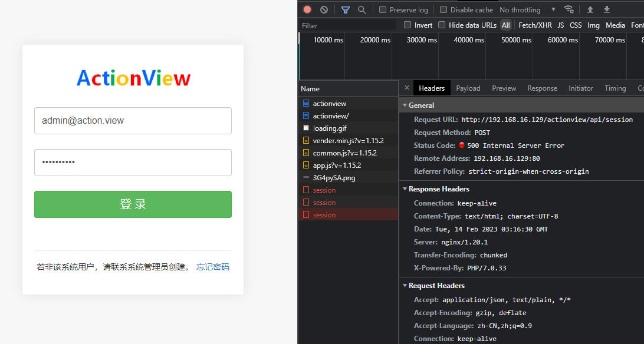The width and height of the screenshot is (644, 344).
Task: Stop recording network log (red record icon)
Action: click(306, 9)
